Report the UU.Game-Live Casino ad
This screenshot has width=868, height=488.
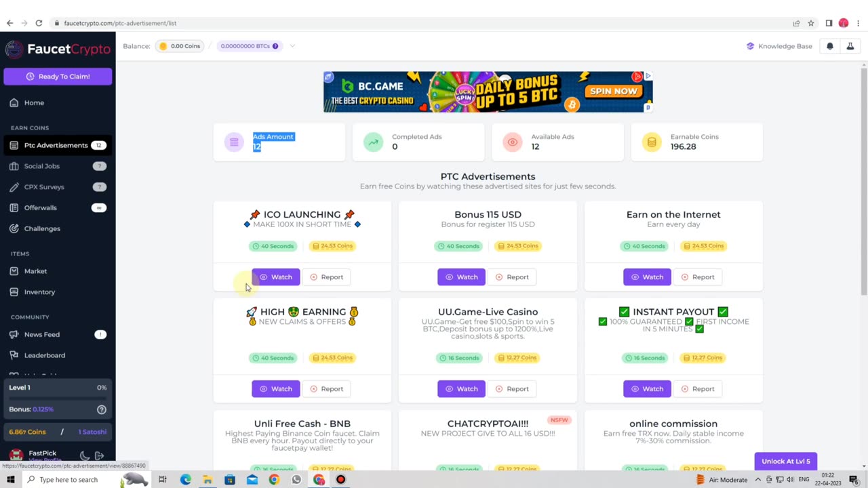[511, 389]
